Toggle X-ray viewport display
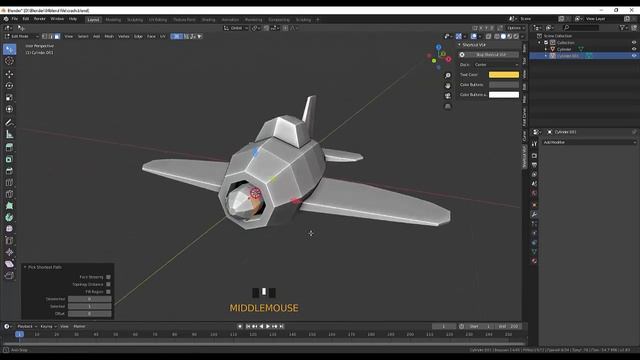Screen dimensions: 640x360 (489, 36)
